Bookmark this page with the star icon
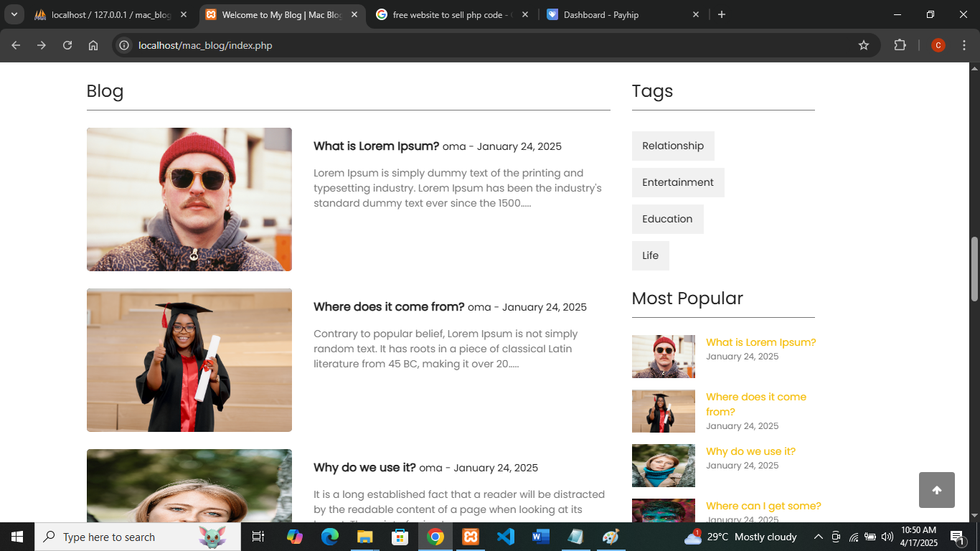Screen dimensions: 980x551 [x=864, y=45]
